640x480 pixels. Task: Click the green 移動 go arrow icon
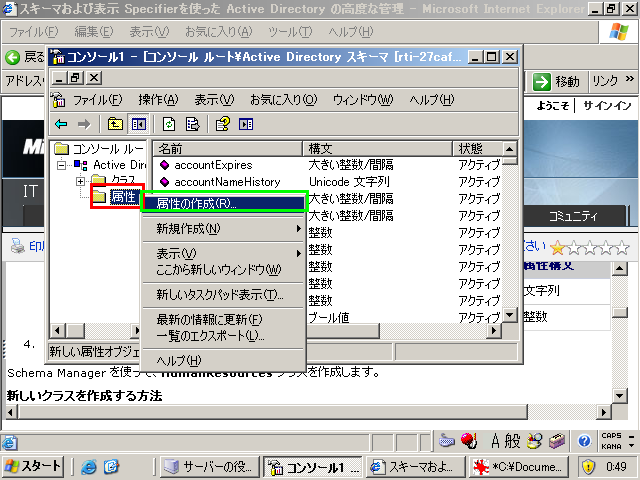tap(542, 82)
